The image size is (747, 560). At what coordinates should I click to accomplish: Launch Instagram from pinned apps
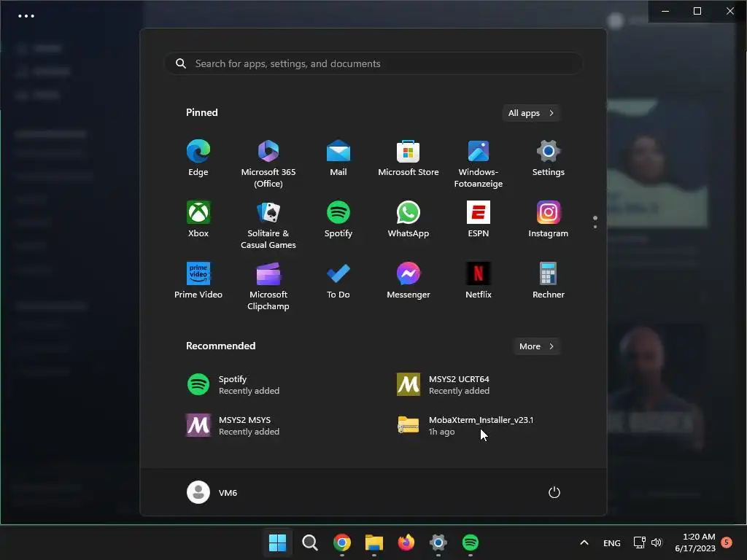(x=549, y=219)
